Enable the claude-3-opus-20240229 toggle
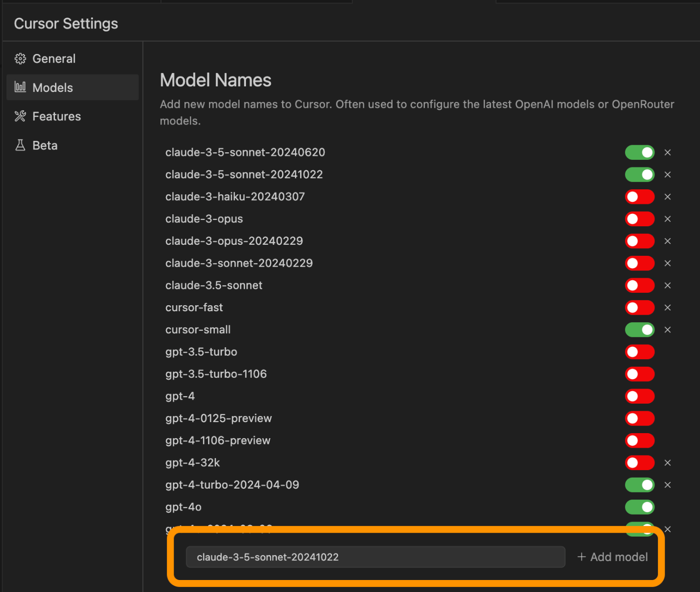This screenshot has height=592, width=700. 639,241
